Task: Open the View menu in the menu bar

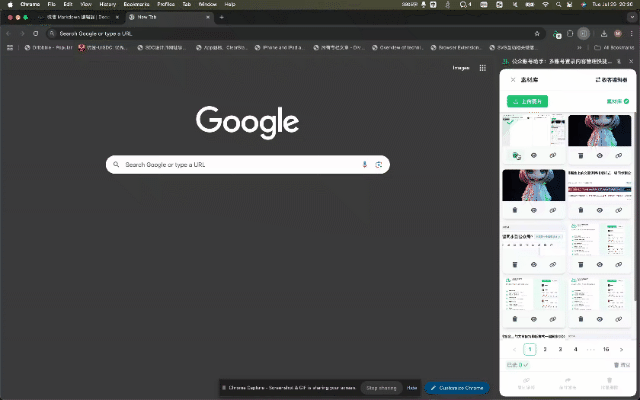Action: 86,4
